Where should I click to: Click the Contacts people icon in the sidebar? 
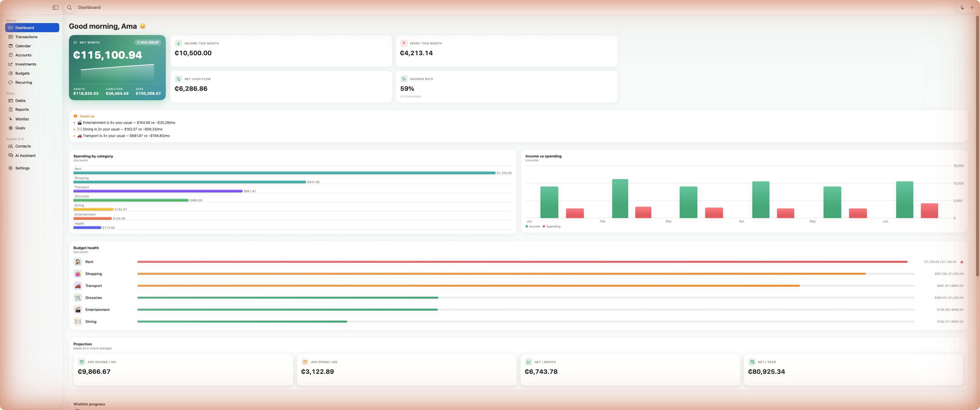tap(11, 146)
